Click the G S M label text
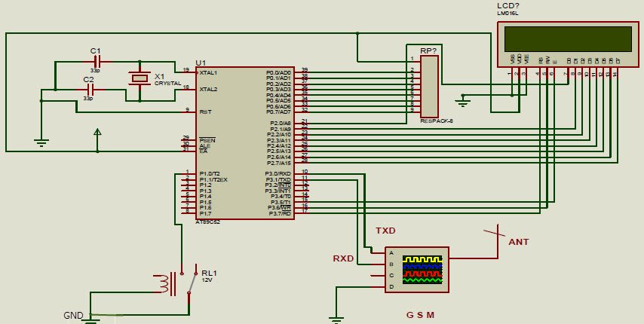This screenshot has width=644, height=324. pyautogui.click(x=420, y=315)
